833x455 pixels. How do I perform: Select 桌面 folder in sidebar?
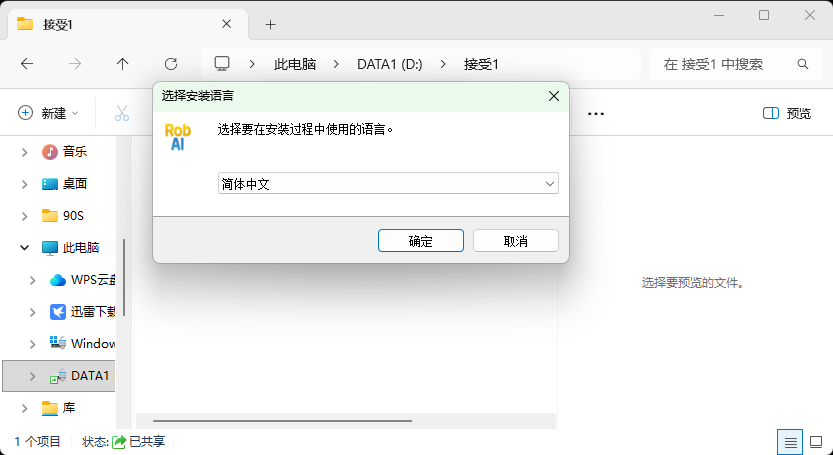[74, 184]
